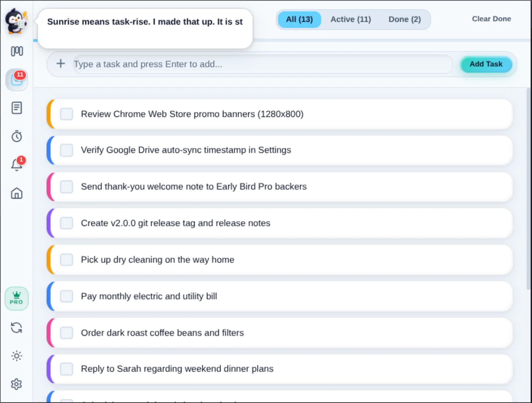The width and height of the screenshot is (532, 403).
Task: Mark Reply to Sarah task as done
Action: click(x=66, y=369)
